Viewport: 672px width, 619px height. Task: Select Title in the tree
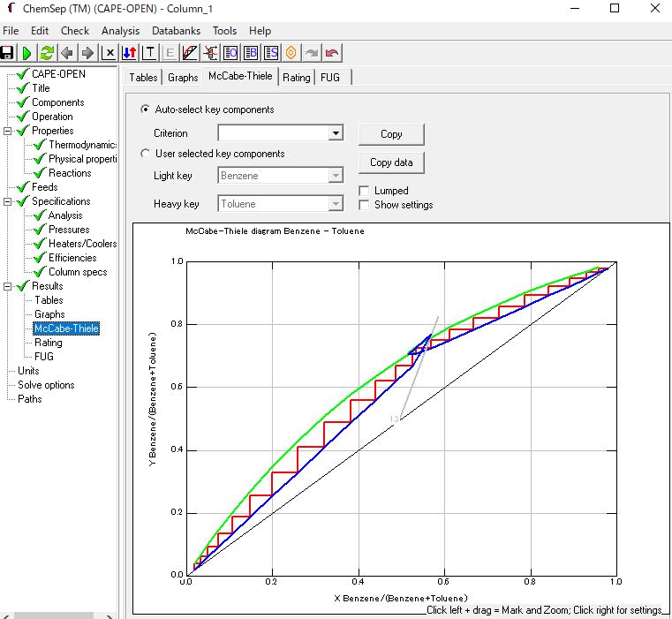(41, 88)
